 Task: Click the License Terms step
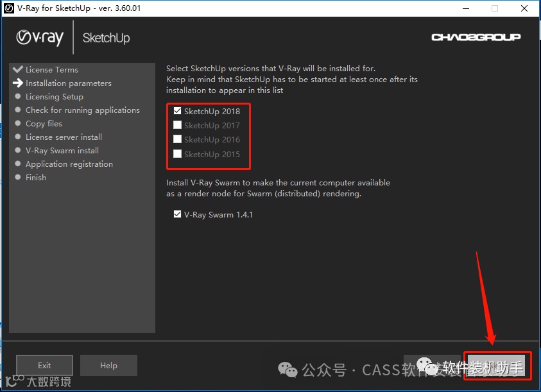coord(52,70)
